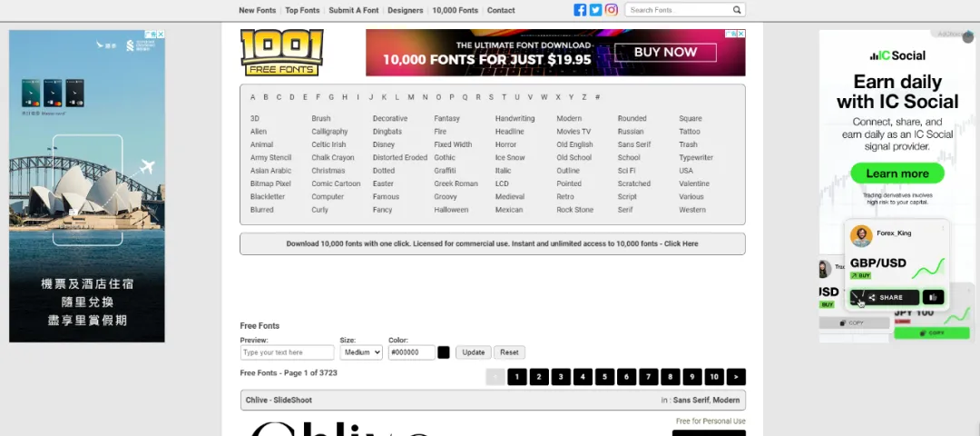Click the Reset button
This screenshot has width=980, height=436.
[509, 352]
